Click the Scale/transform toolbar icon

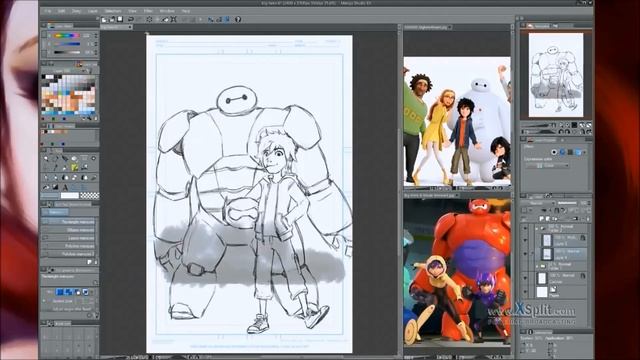click(173, 19)
